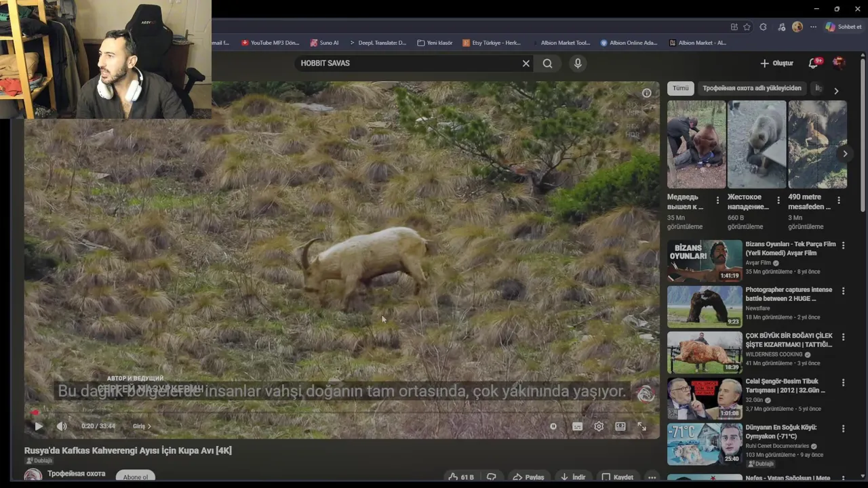
Task: Open browser extensions puzzle icon
Action: pos(764,27)
